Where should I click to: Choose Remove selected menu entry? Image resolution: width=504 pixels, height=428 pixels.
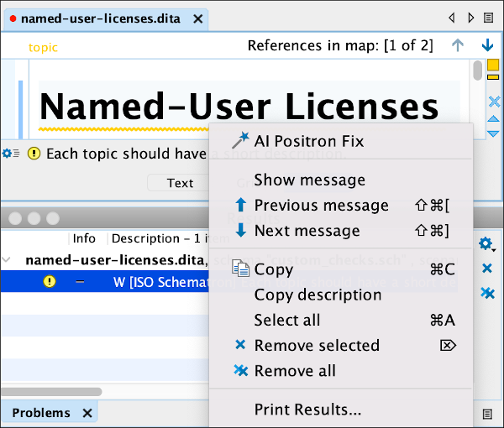[x=317, y=345]
